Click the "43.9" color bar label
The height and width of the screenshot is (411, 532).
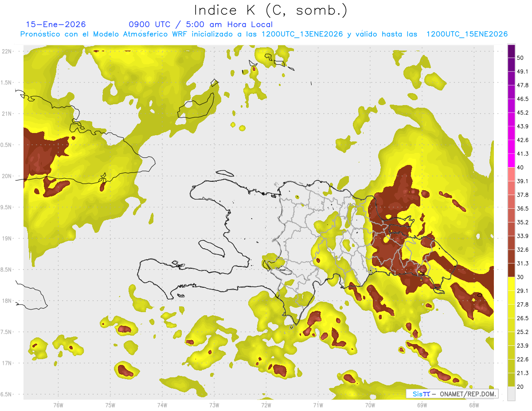tap(523, 127)
